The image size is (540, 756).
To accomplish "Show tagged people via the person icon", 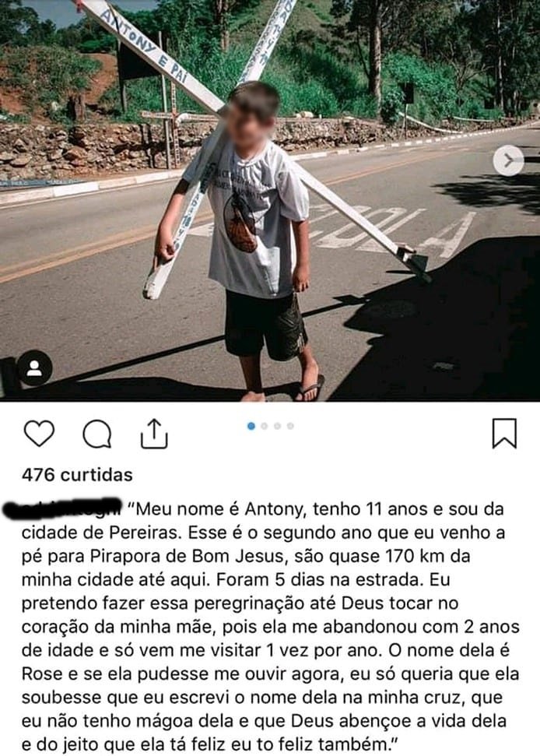I will click(x=35, y=367).
